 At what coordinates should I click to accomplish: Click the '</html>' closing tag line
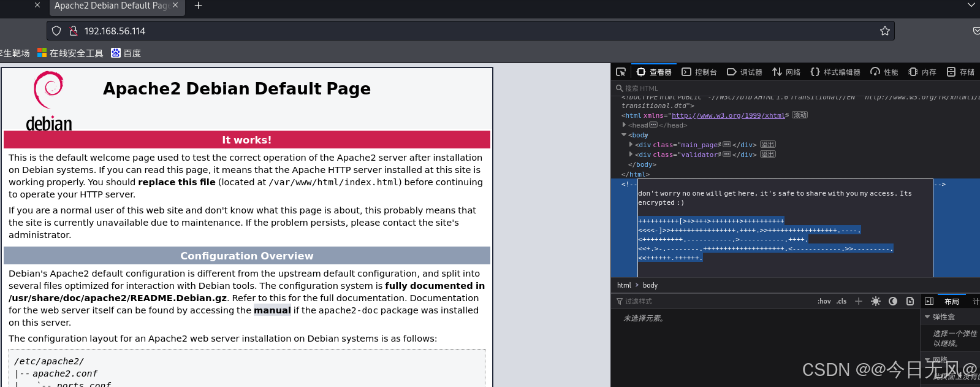coord(636,174)
